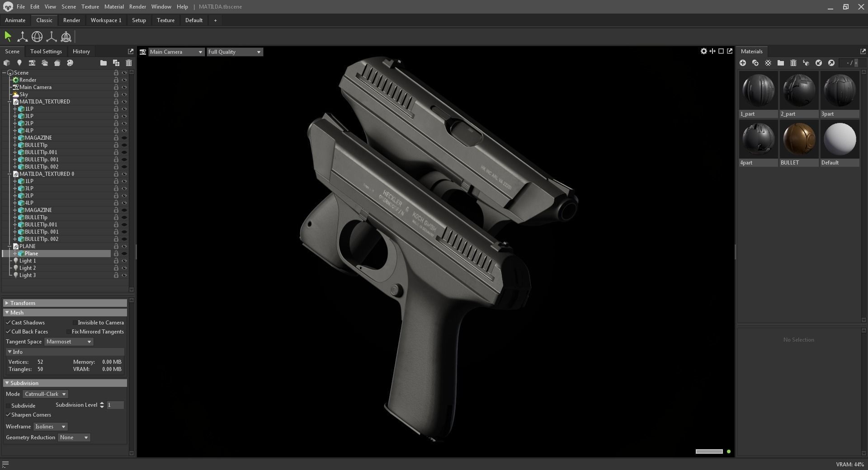Add a new camera in scene toolbar

coord(32,63)
